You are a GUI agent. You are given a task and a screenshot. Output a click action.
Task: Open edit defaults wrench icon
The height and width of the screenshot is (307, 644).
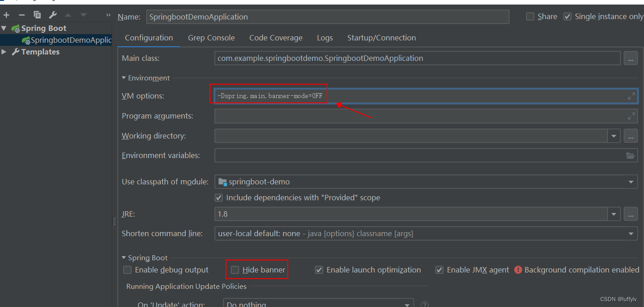click(53, 15)
